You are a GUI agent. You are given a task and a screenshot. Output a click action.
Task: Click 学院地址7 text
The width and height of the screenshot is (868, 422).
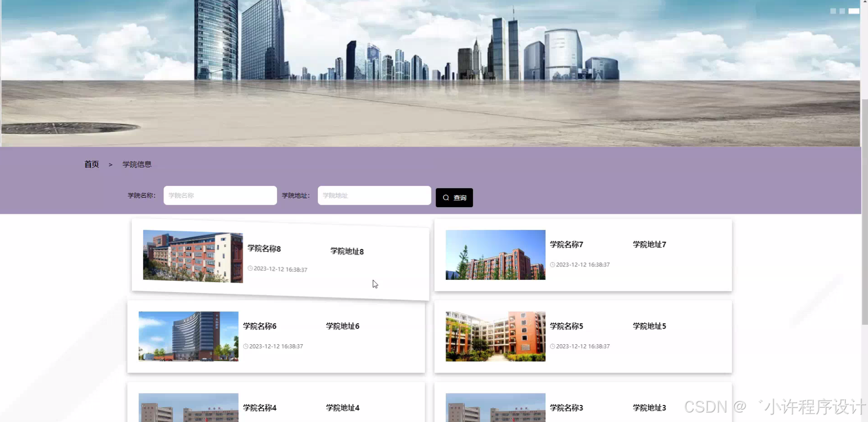(649, 244)
